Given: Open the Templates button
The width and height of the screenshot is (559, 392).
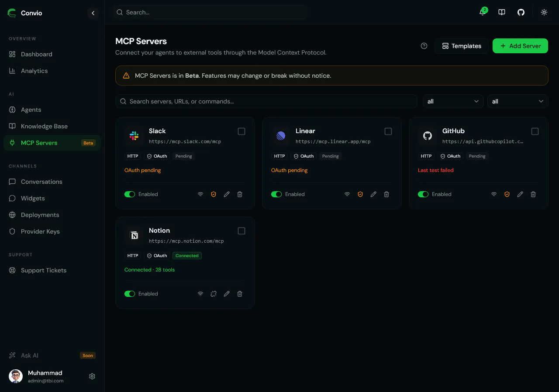Looking at the screenshot, I should (x=462, y=46).
